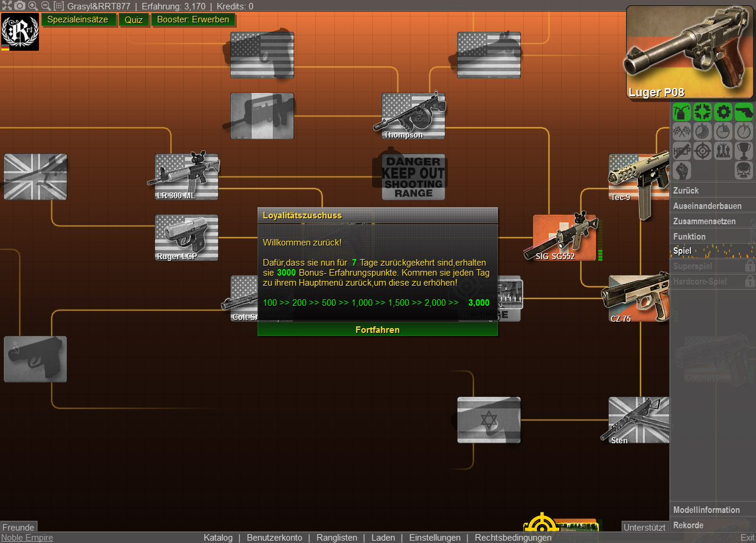Click the Noble Empire link
Viewport: 756px width, 543px height.
[x=27, y=538]
